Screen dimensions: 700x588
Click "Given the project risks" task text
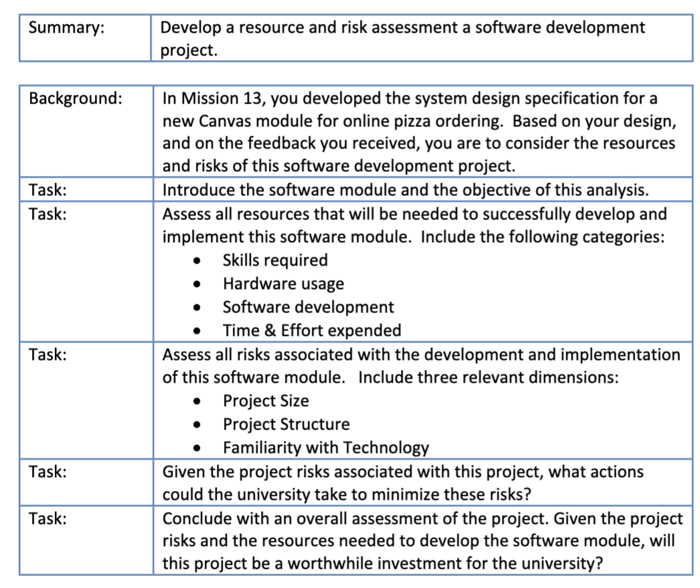pyautogui.click(x=403, y=483)
